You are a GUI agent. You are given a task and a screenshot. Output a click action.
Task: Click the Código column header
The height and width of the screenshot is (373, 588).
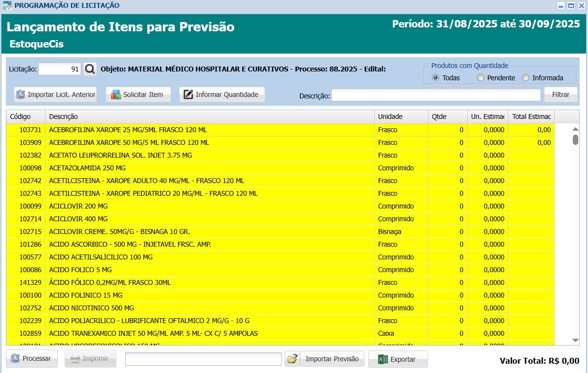pos(25,117)
